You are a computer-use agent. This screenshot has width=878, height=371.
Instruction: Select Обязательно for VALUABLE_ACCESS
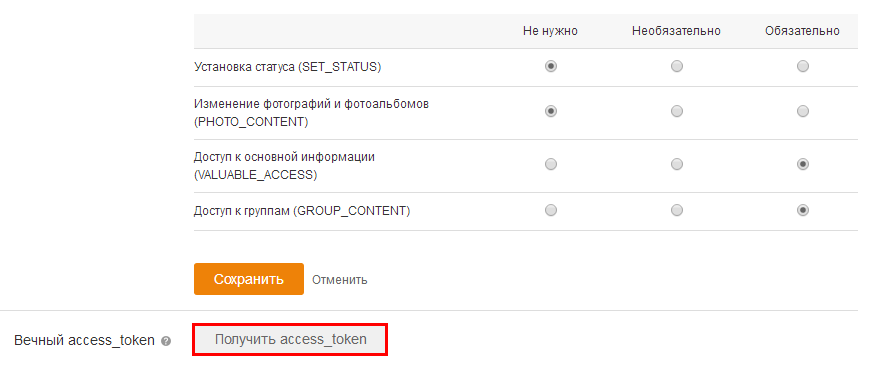coord(803,165)
